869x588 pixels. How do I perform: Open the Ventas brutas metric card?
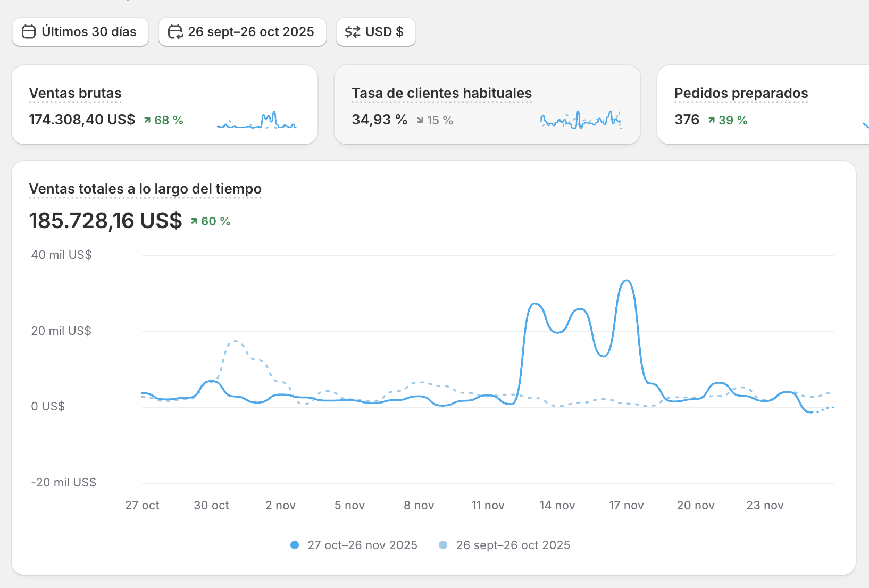tap(165, 105)
